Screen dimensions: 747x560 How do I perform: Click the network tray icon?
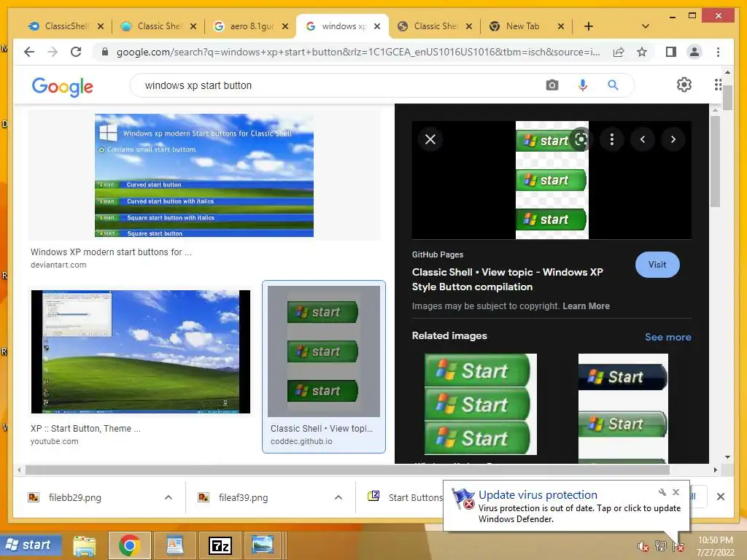click(661, 546)
